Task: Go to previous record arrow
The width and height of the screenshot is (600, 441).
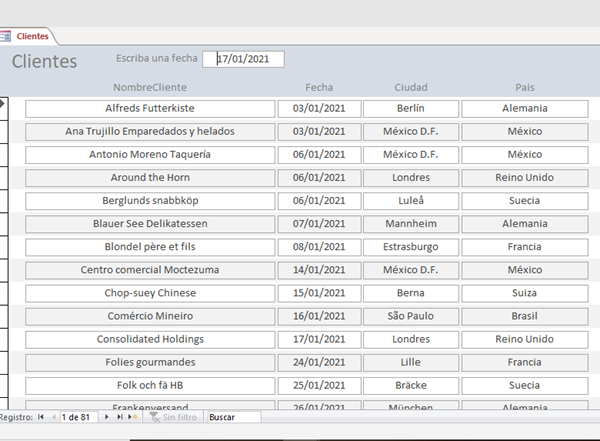Action: click(53, 417)
